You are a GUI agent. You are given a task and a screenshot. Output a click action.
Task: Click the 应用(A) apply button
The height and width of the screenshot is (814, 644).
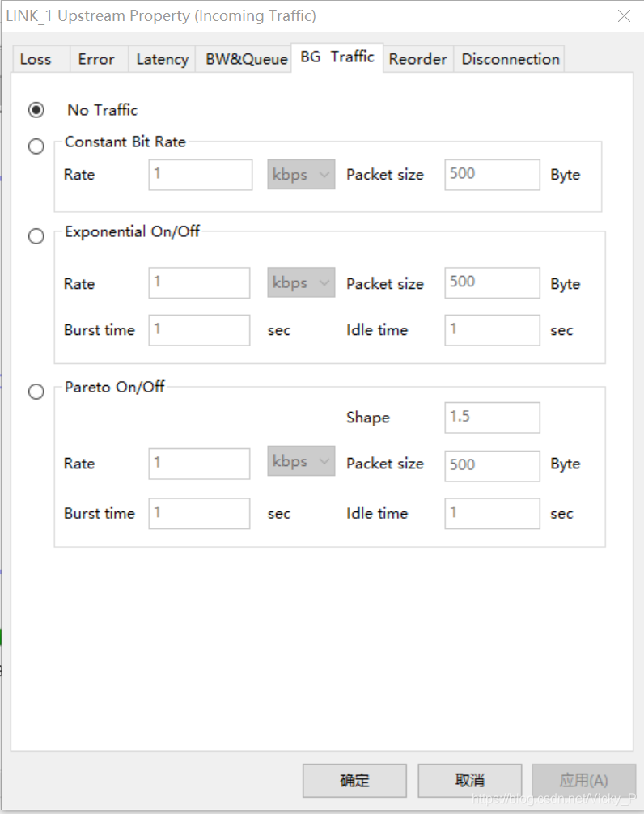point(584,780)
